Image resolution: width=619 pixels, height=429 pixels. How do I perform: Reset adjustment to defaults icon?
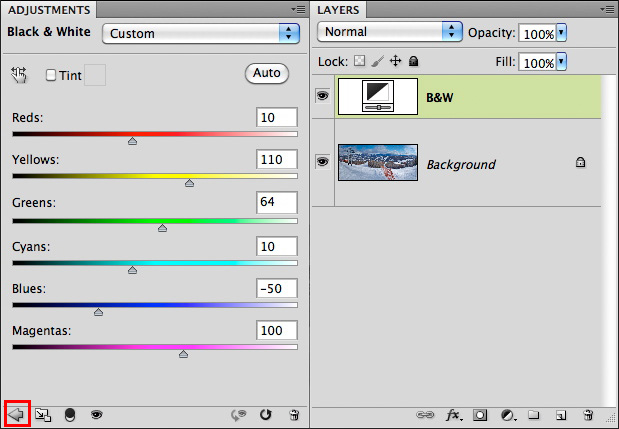click(265, 413)
